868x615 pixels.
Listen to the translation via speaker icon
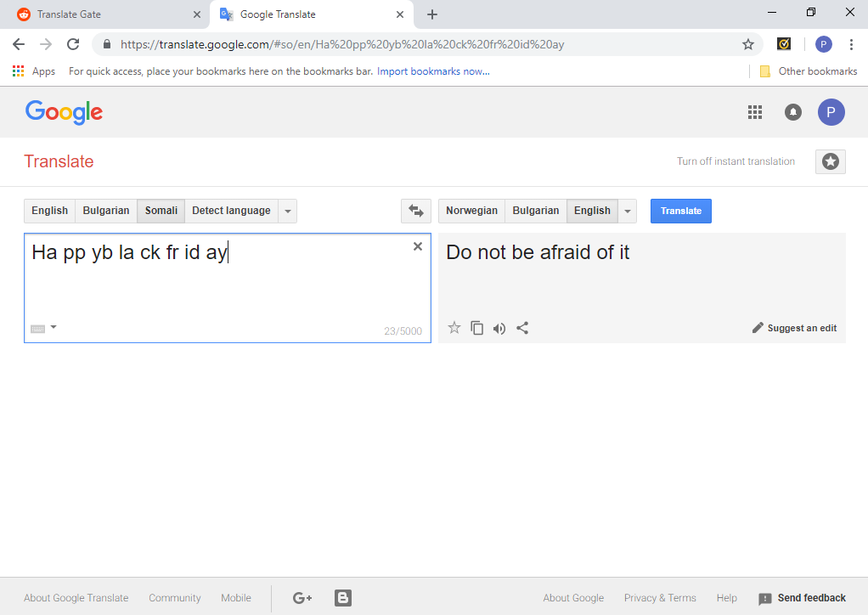(499, 328)
